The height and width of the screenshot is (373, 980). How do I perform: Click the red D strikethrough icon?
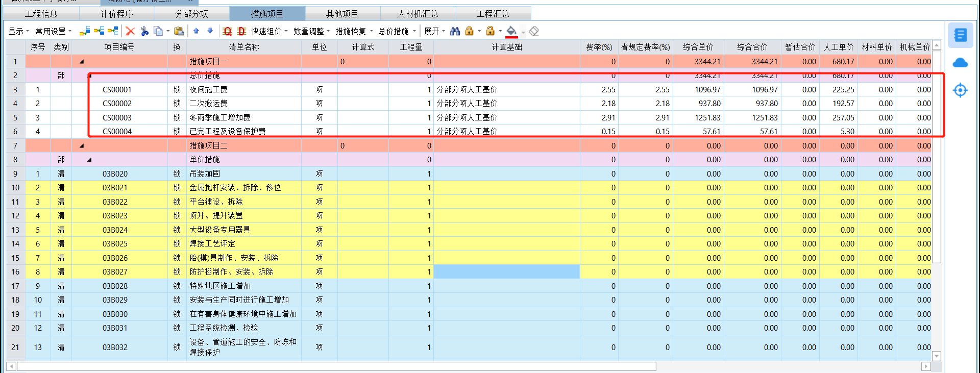[x=241, y=31]
